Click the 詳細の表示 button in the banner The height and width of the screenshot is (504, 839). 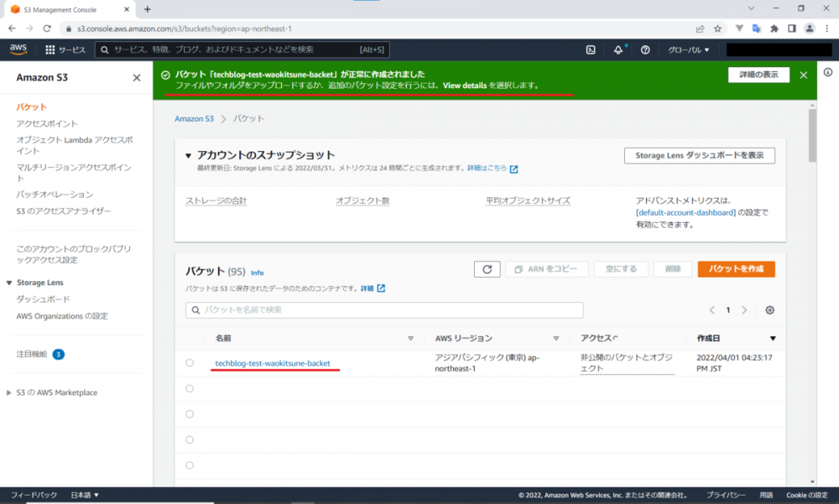point(758,75)
